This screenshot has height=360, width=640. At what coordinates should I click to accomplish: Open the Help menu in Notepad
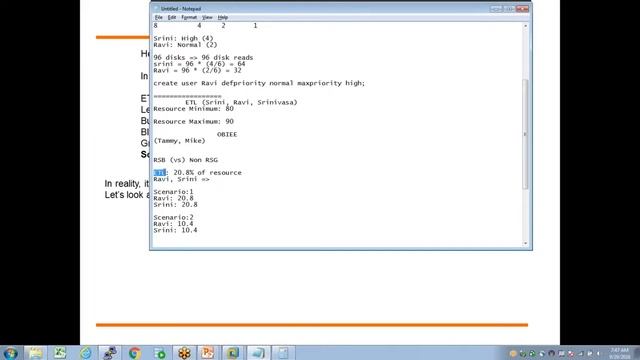click(x=222, y=18)
